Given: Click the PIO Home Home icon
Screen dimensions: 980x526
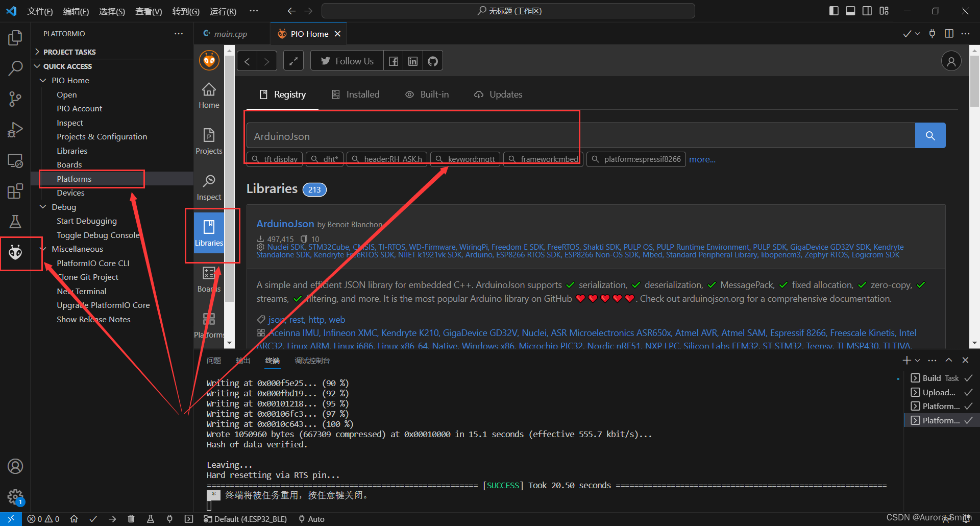Looking at the screenshot, I should 209,95.
